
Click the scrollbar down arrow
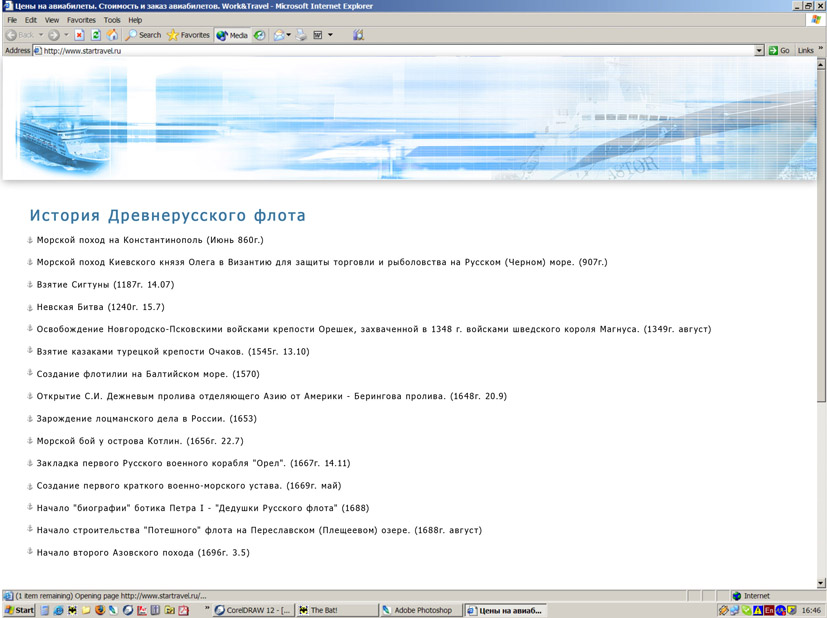tap(821, 583)
